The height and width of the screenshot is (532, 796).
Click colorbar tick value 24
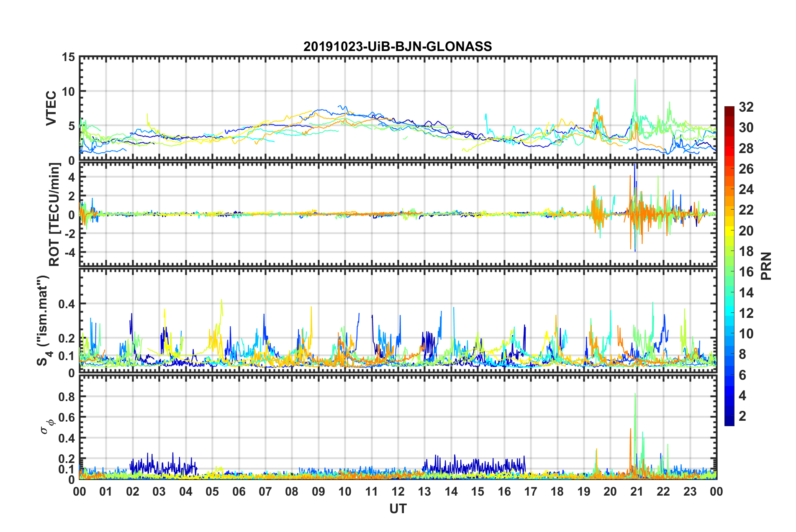pos(746,189)
